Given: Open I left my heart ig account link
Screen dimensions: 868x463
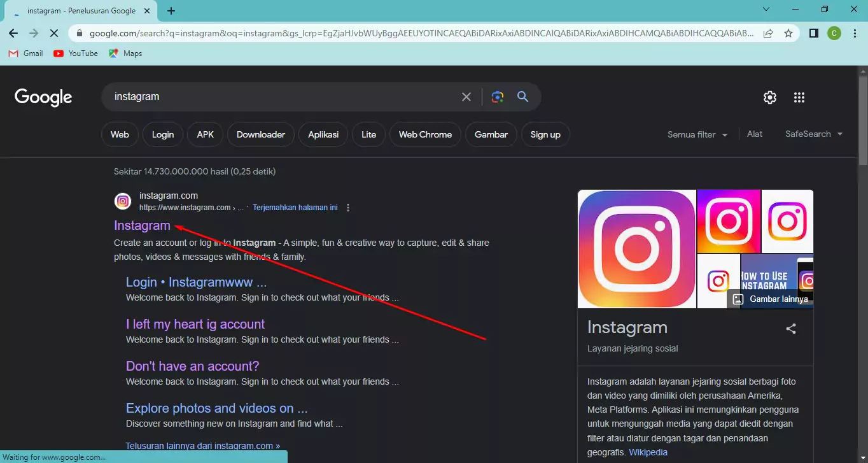Looking at the screenshot, I should [195, 324].
